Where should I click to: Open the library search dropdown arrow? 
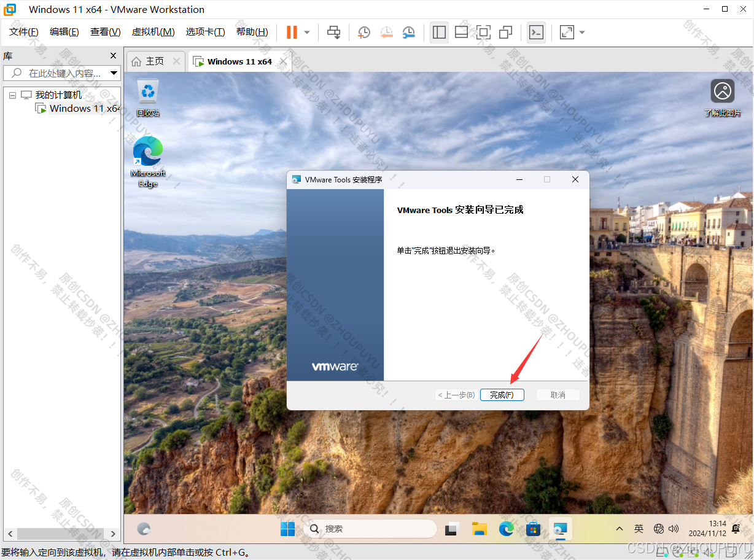coord(114,73)
